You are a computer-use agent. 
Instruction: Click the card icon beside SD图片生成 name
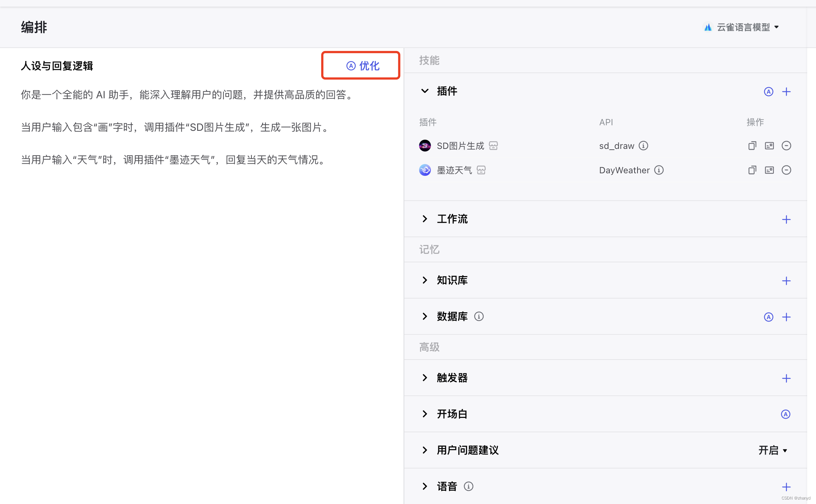(x=493, y=146)
